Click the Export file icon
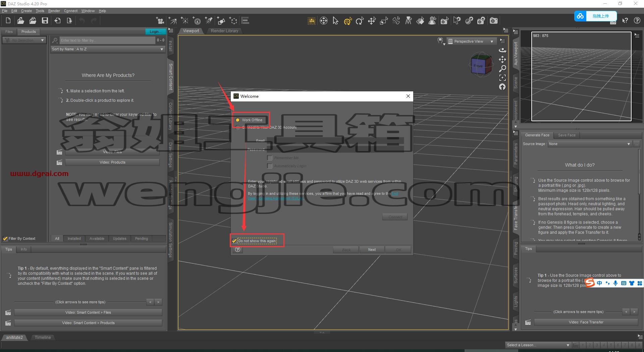 coord(69,20)
